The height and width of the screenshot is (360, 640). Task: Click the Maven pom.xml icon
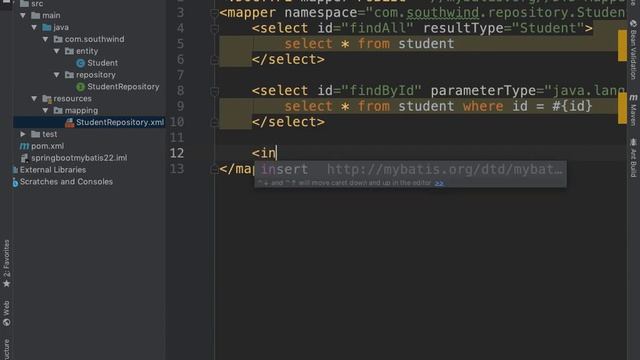point(24,146)
